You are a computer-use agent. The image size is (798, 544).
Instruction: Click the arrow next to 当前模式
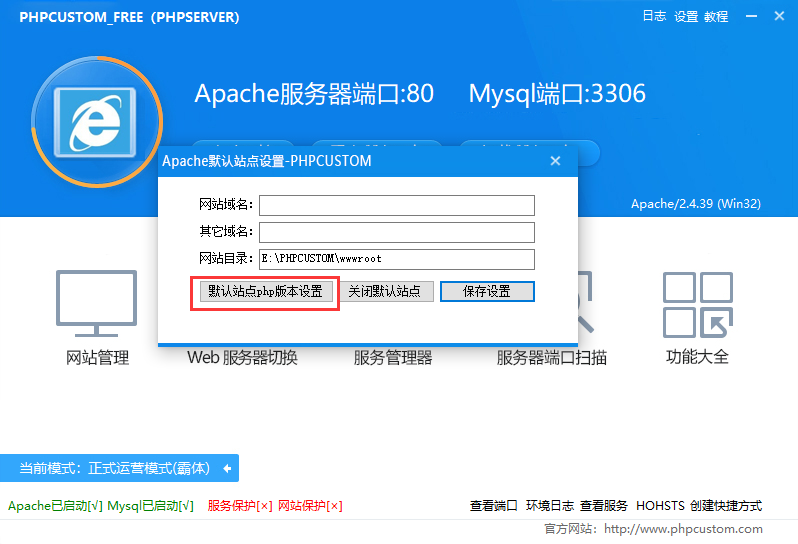click(x=227, y=468)
